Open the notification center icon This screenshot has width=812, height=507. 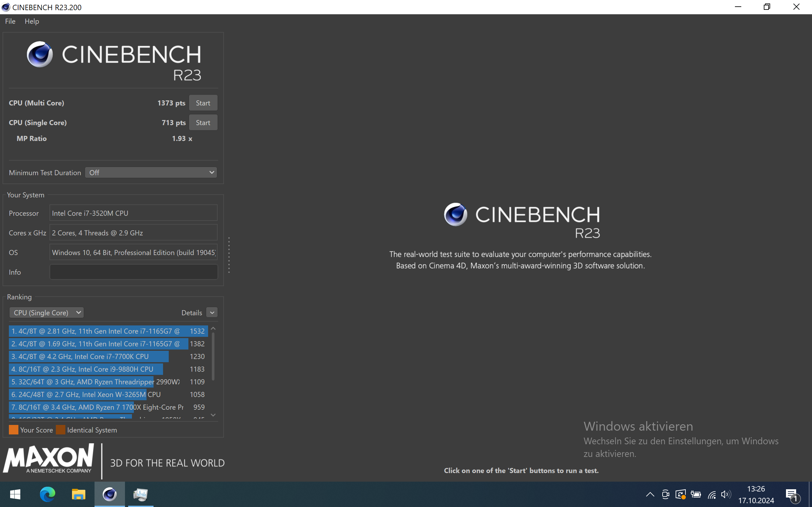point(792,494)
